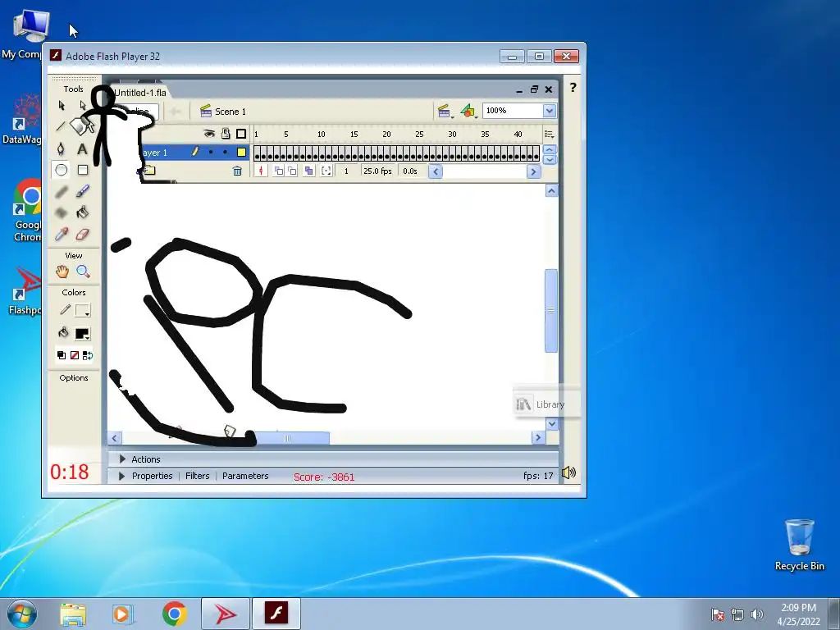The width and height of the screenshot is (840, 630).
Task: Switch to the Properties tab
Action: [152, 476]
